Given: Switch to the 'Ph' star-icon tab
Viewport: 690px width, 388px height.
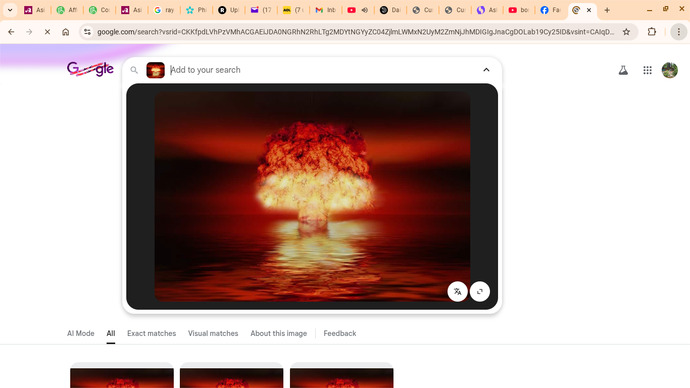Looking at the screenshot, I should pyautogui.click(x=196, y=10).
